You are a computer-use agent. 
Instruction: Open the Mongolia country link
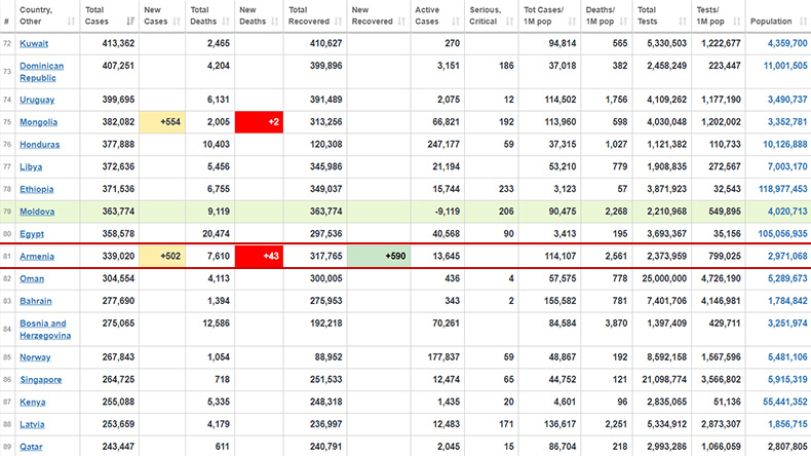pos(38,122)
